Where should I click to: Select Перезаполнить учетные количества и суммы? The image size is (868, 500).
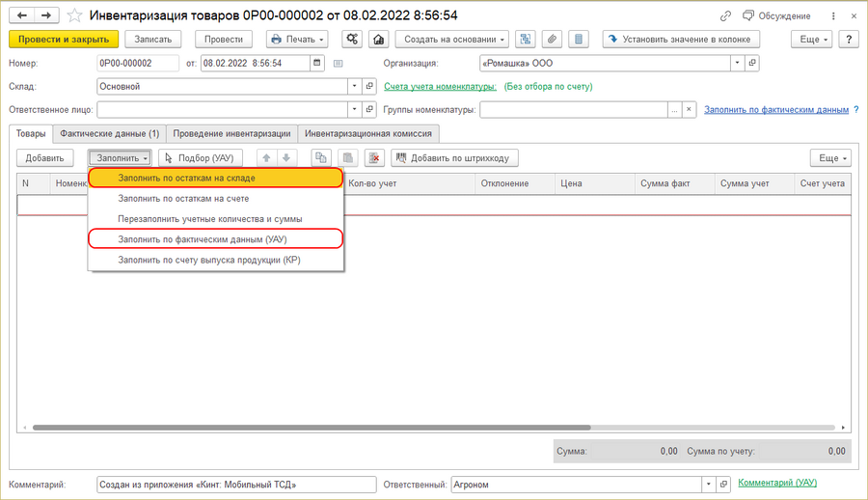[216, 219]
